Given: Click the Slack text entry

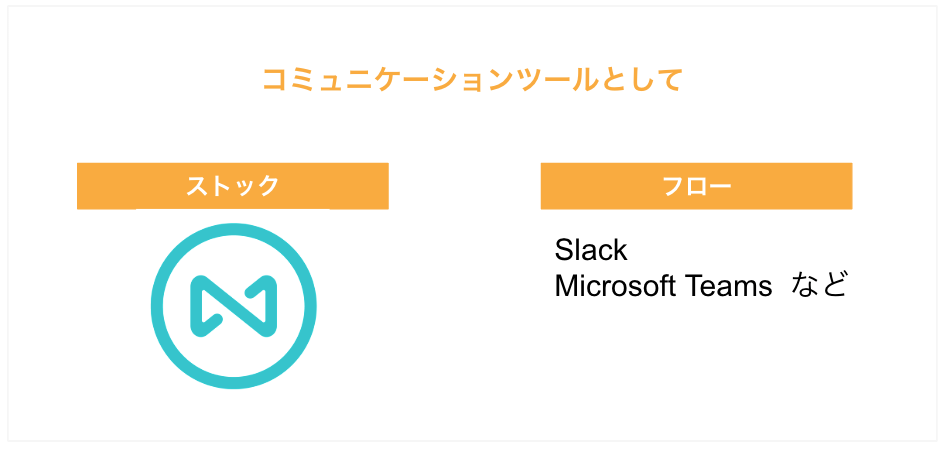Looking at the screenshot, I should click(591, 250).
